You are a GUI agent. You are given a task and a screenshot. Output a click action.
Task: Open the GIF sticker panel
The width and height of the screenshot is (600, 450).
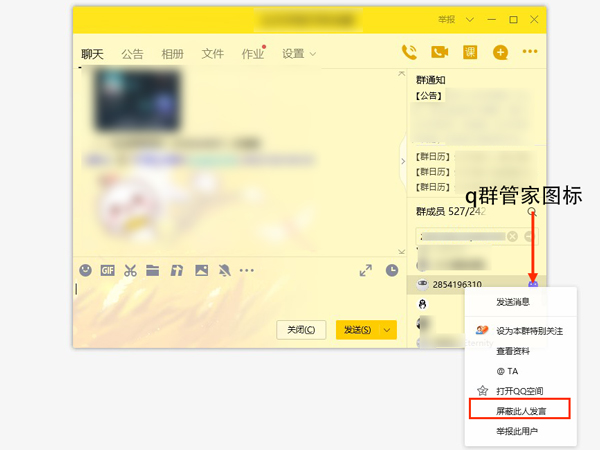107,270
